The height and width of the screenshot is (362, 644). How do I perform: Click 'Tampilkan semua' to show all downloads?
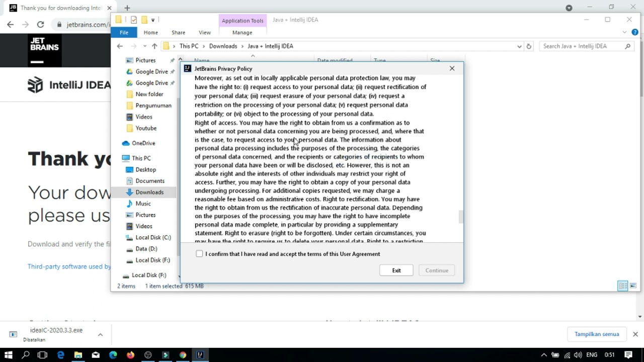(x=597, y=334)
